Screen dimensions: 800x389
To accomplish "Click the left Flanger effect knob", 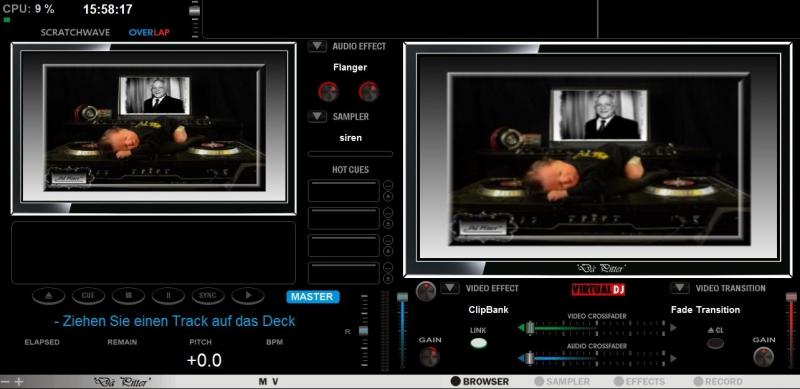I will pyautogui.click(x=328, y=92).
